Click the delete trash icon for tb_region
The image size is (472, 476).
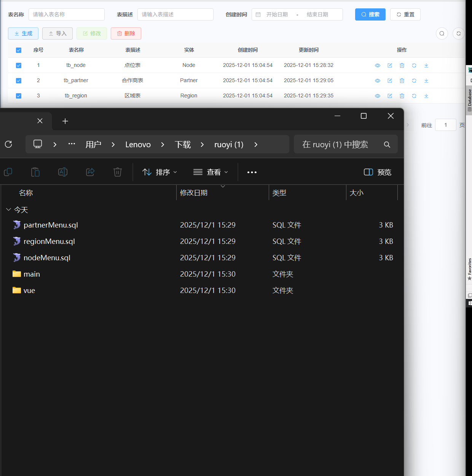402,96
